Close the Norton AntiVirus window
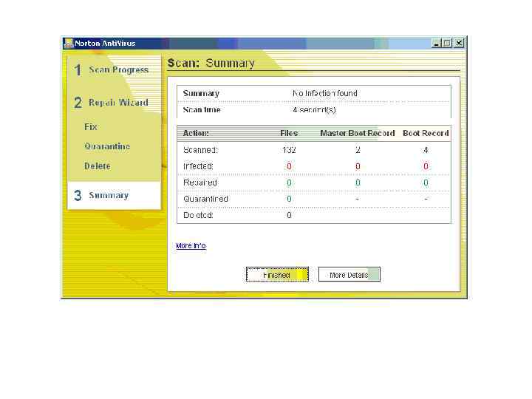The width and height of the screenshot is (532, 399). tap(459, 43)
